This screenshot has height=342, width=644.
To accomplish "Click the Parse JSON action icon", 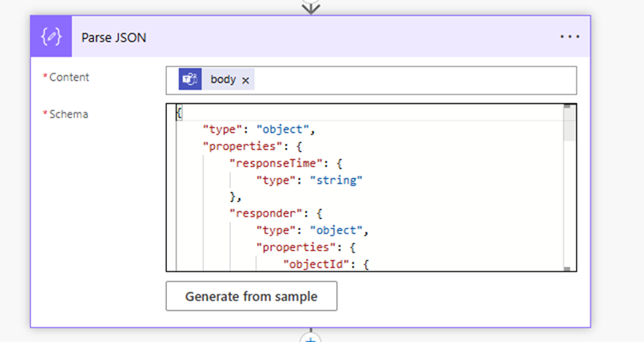I will [51, 37].
